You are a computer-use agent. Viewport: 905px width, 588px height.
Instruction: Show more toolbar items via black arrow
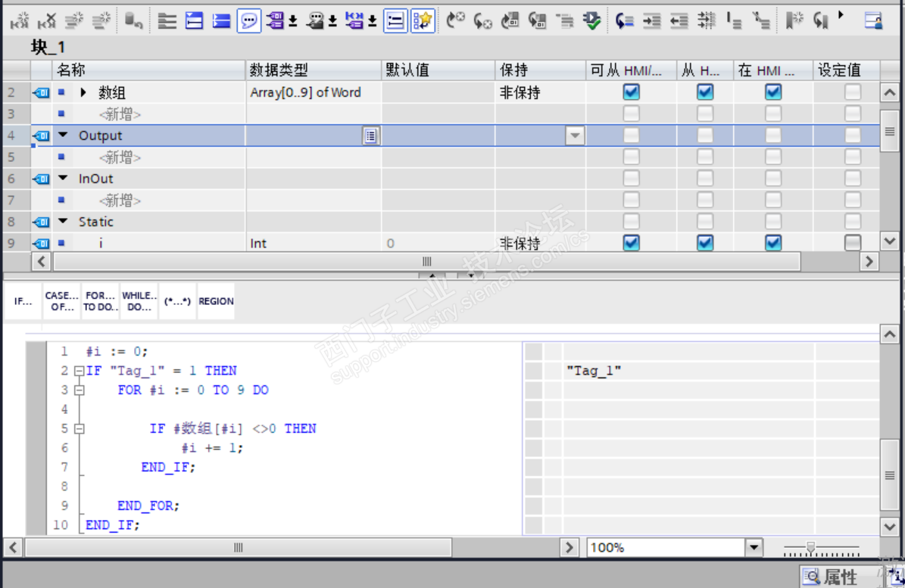pyautogui.click(x=841, y=16)
